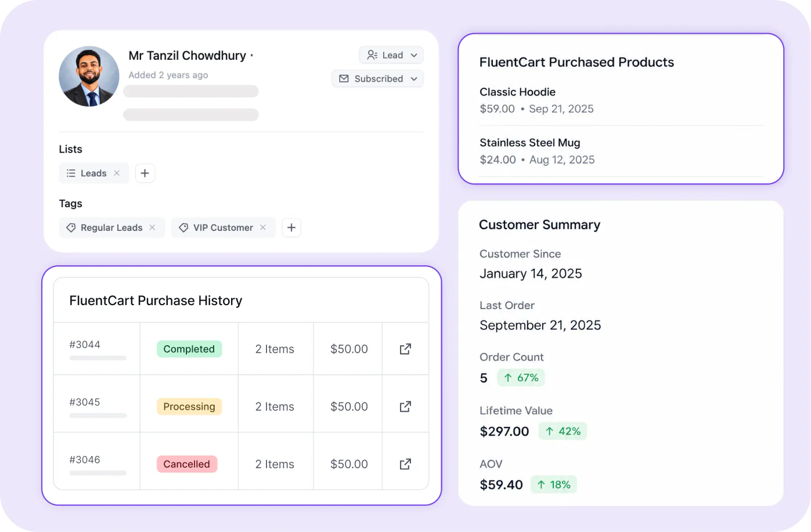The height and width of the screenshot is (532, 811).
Task: Select order number #3046
Action: (85, 459)
